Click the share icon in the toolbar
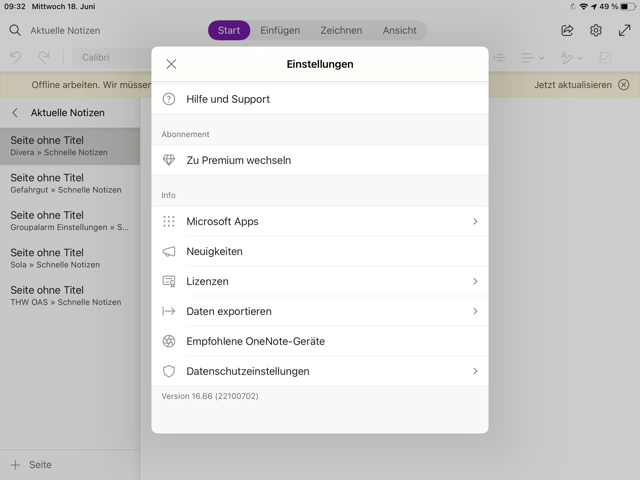640x480 pixels. [567, 30]
